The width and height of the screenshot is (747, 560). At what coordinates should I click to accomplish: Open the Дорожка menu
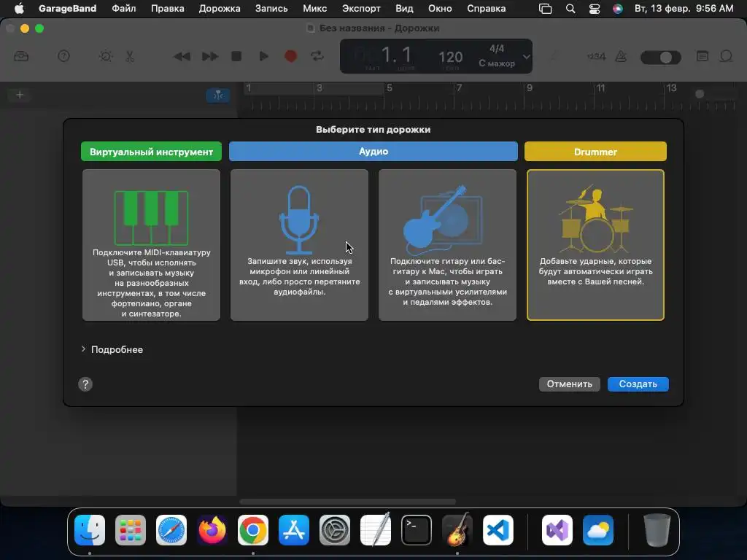coord(219,9)
